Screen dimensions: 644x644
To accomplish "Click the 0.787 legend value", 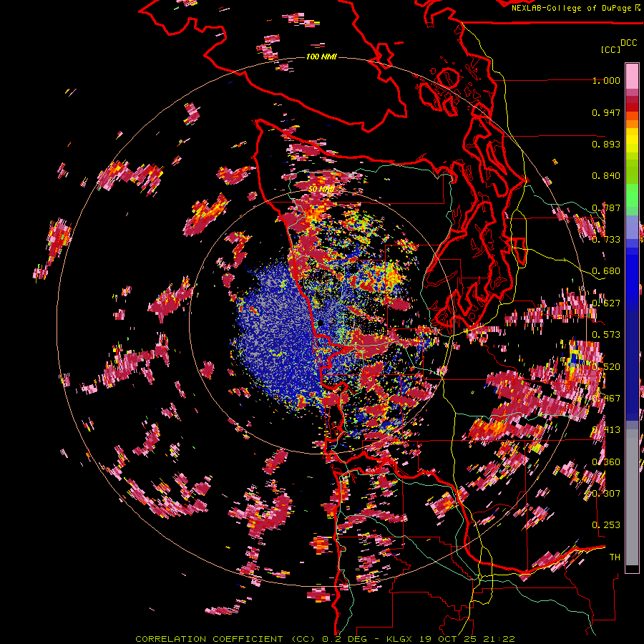I will click(x=606, y=208).
